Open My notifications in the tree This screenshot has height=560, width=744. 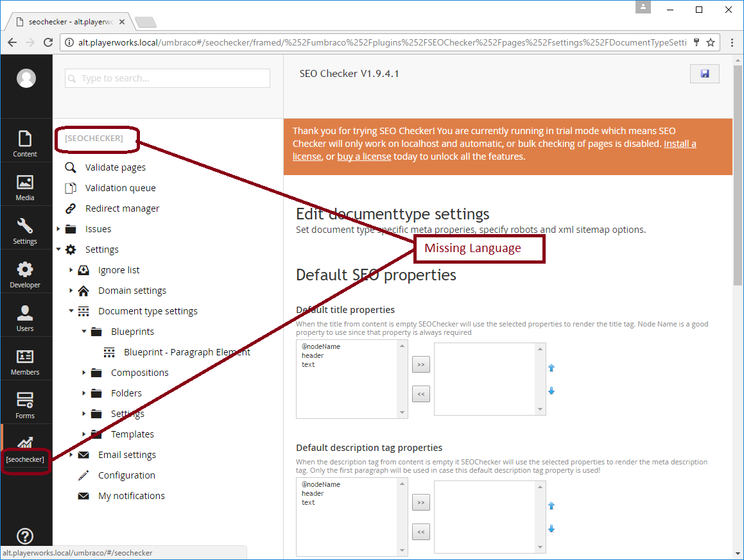[x=132, y=496]
